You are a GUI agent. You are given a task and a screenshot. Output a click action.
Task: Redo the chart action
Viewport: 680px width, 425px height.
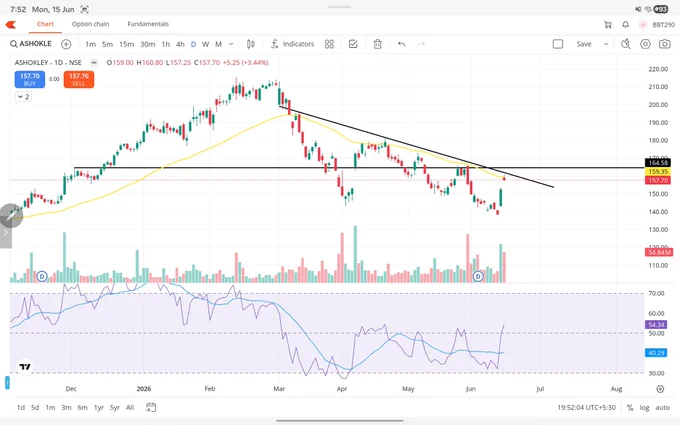(x=421, y=44)
